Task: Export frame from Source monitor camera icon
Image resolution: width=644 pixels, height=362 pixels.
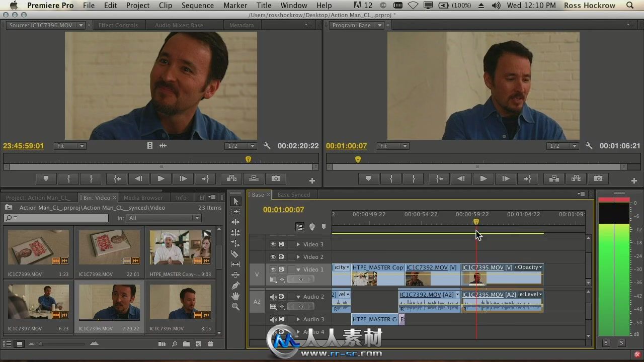Action: coord(276,178)
